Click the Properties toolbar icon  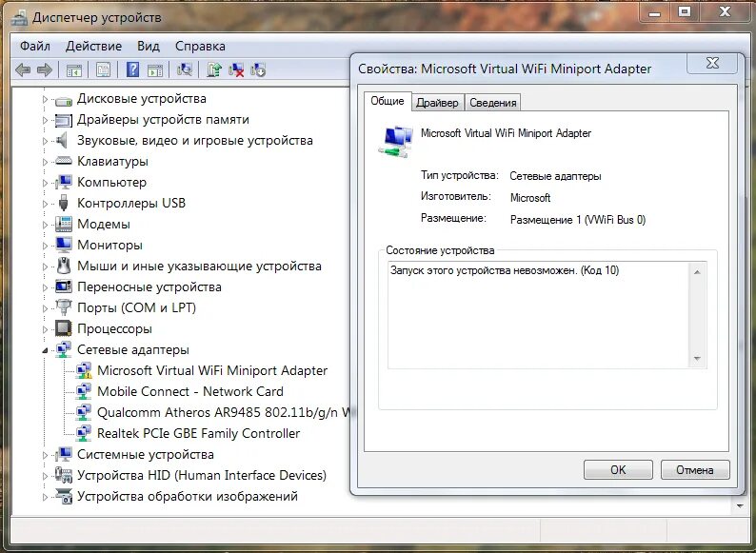coord(103,70)
